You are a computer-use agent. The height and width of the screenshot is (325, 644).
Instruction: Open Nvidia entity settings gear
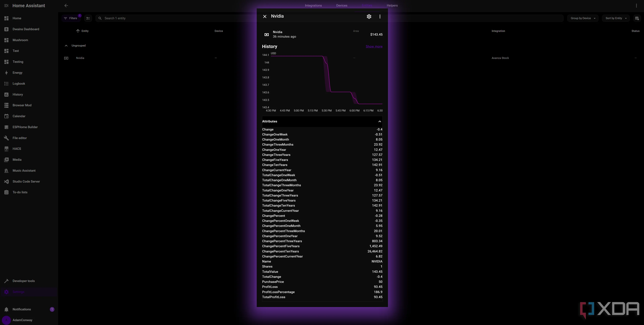click(369, 16)
